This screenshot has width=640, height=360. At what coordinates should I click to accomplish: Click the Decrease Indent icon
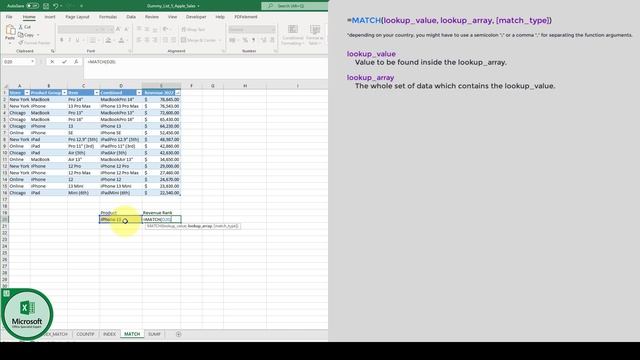point(166,40)
